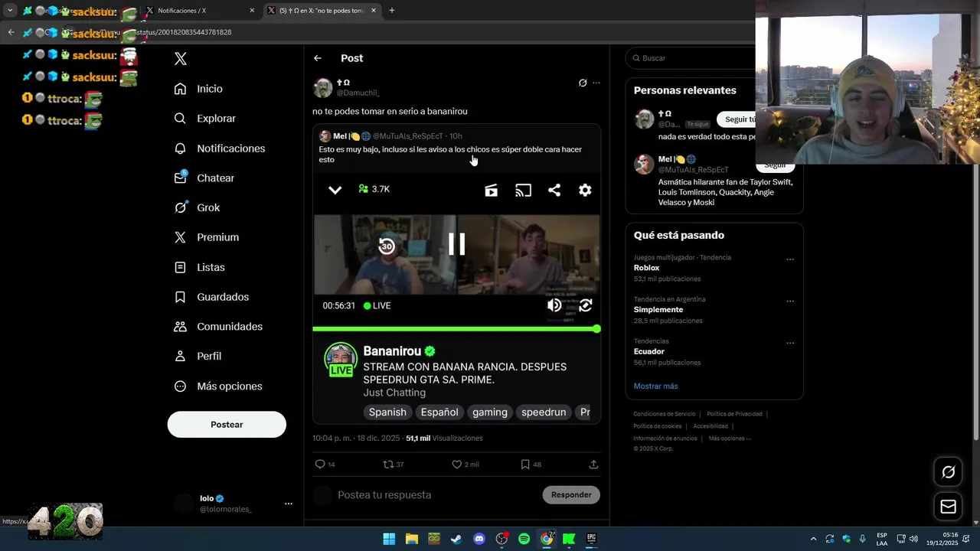The width and height of the screenshot is (980, 551).
Task: Open Política de Privacidad link
Action: click(x=734, y=414)
